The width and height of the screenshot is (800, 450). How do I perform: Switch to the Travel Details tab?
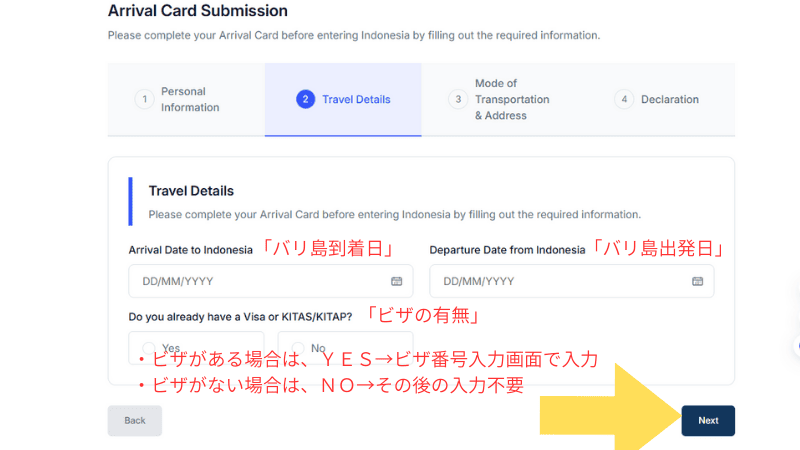coord(343,99)
